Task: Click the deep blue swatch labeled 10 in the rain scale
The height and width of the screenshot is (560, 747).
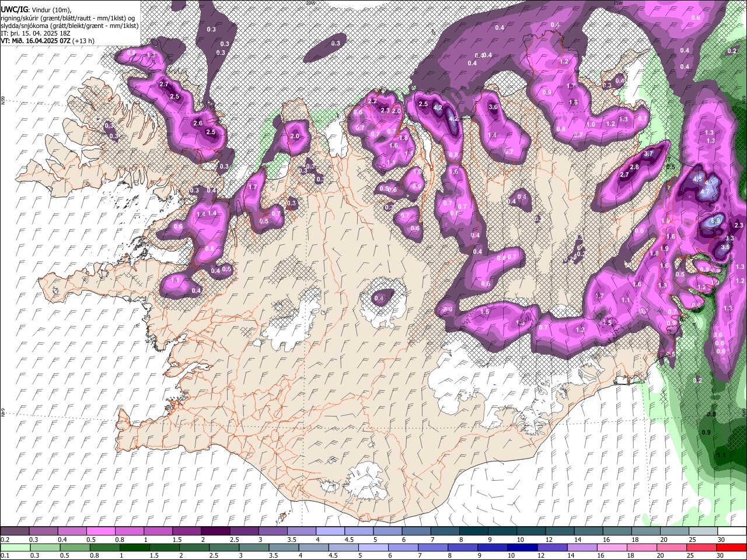Action: tap(522, 547)
